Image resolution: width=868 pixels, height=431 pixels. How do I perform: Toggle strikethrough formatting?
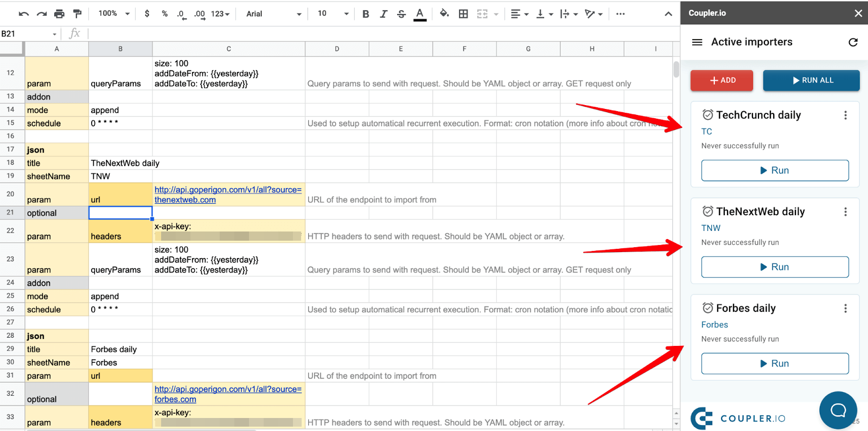point(401,14)
